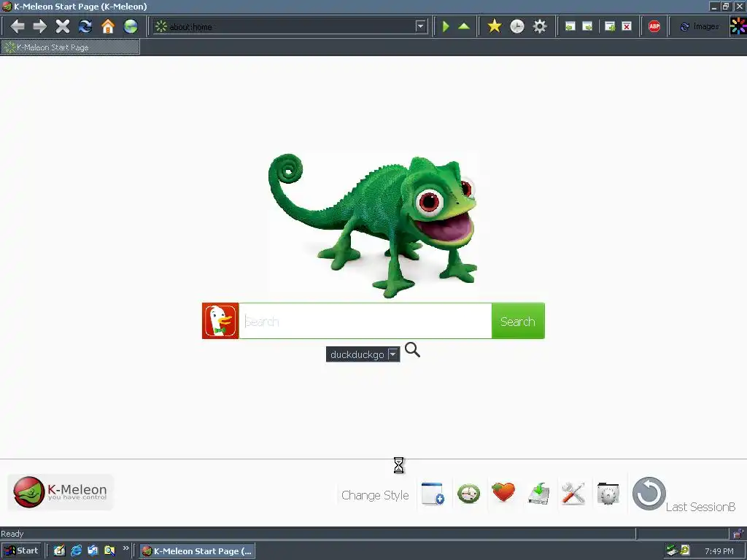
Task: Click the chameleon picture
Action: [373, 225]
